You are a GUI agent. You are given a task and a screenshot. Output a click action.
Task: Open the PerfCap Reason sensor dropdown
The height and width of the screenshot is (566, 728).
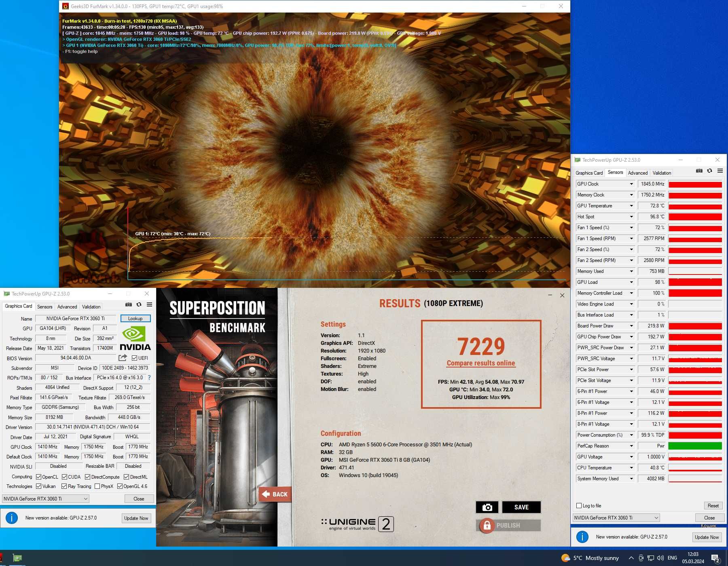pyautogui.click(x=631, y=446)
